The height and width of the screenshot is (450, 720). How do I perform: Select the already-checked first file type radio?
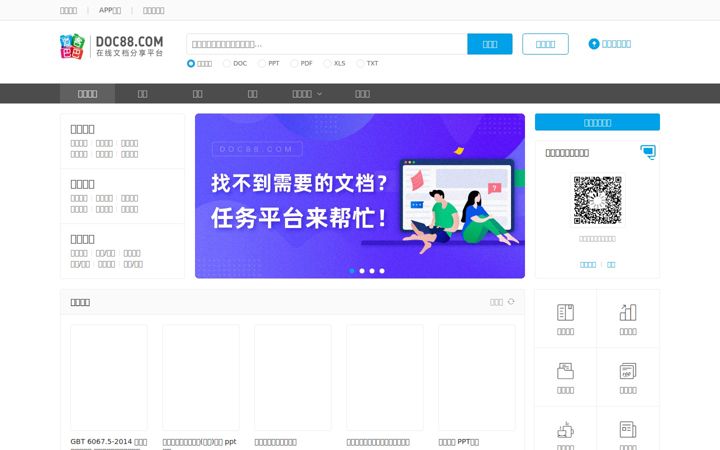click(x=191, y=63)
